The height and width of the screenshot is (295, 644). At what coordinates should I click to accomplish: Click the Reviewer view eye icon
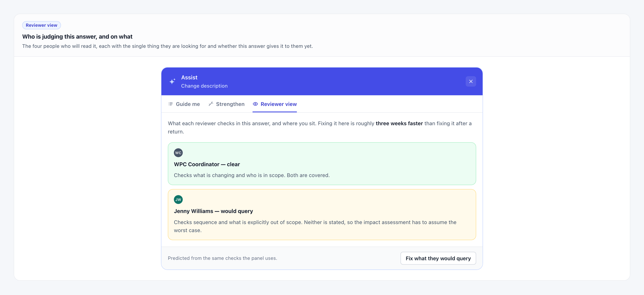click(255, 104)
